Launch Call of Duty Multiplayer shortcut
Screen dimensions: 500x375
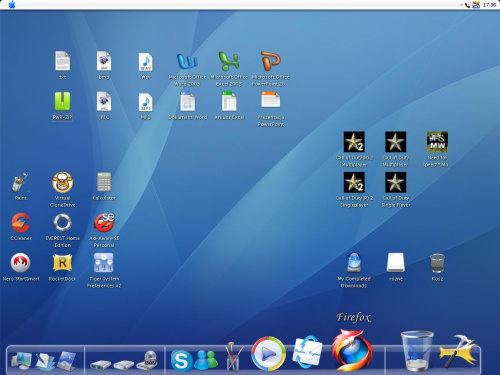pyautogui.click(x=396, y=142)
